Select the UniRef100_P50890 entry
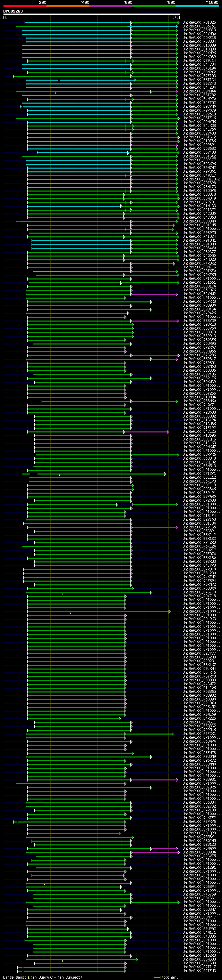 [199, 699]
